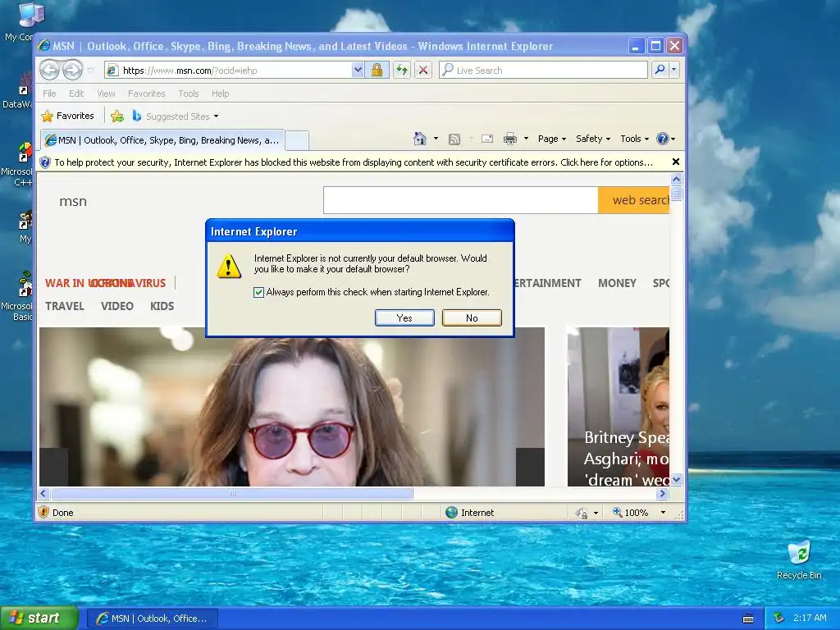Click the web search button

coord(635,200)
